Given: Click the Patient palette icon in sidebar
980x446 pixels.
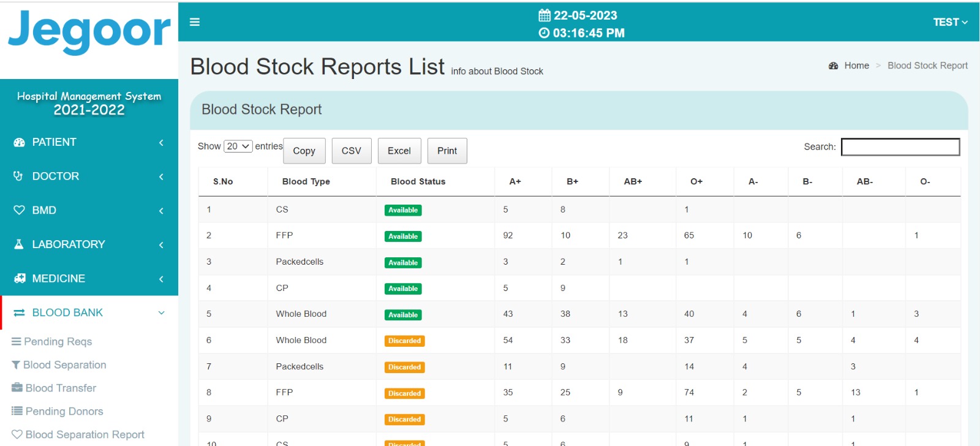Looking at the screenshot, I should coord(19,142).
